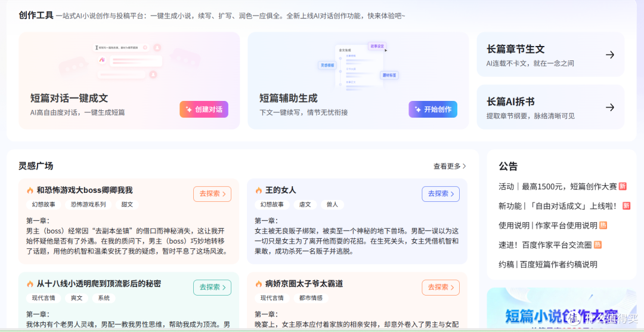Click the 创作工具 section heading
This screenshot has height=332, width=644.
36,16
